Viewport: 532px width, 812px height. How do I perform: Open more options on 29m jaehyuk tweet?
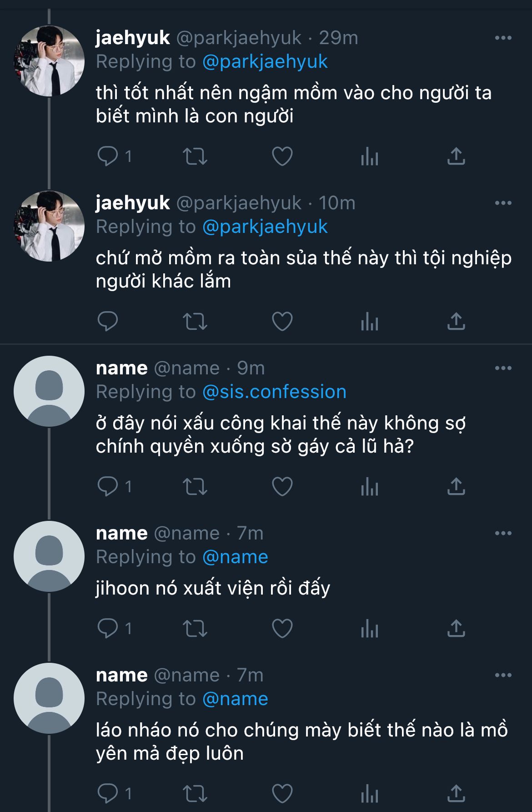pyautogui.click(x=503, y=38)
